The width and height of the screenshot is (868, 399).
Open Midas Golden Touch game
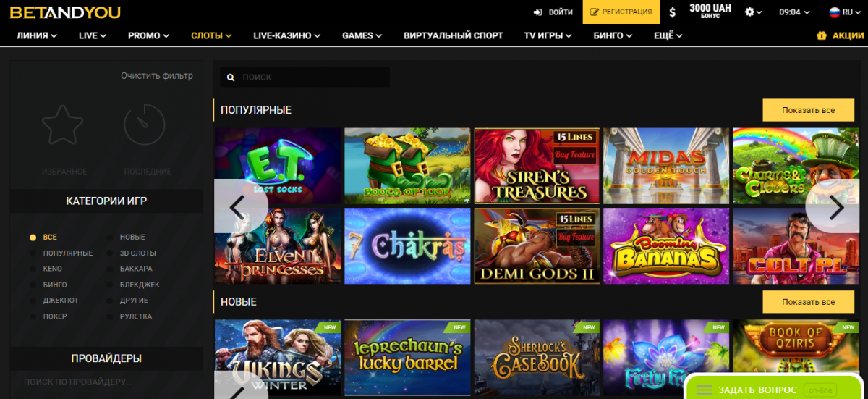pos(666,166)
